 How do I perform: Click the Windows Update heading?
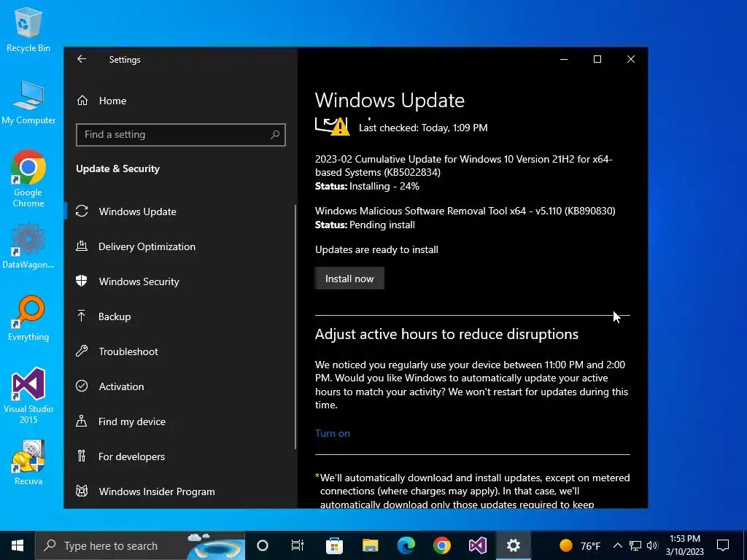[x=390, y=101]
